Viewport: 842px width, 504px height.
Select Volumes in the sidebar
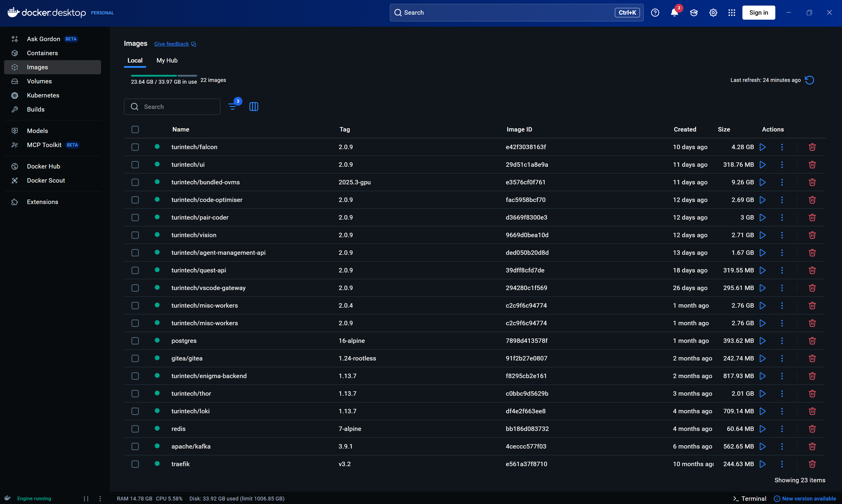39,81
